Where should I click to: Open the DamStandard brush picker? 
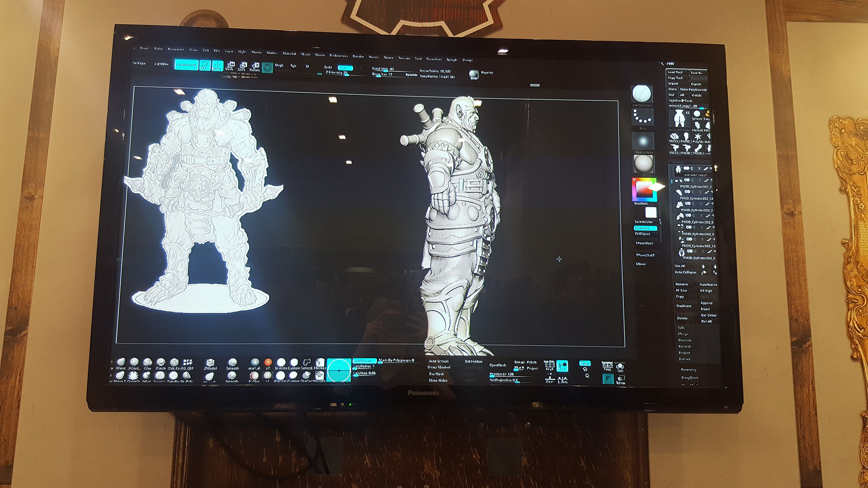[x=642, y=94]
